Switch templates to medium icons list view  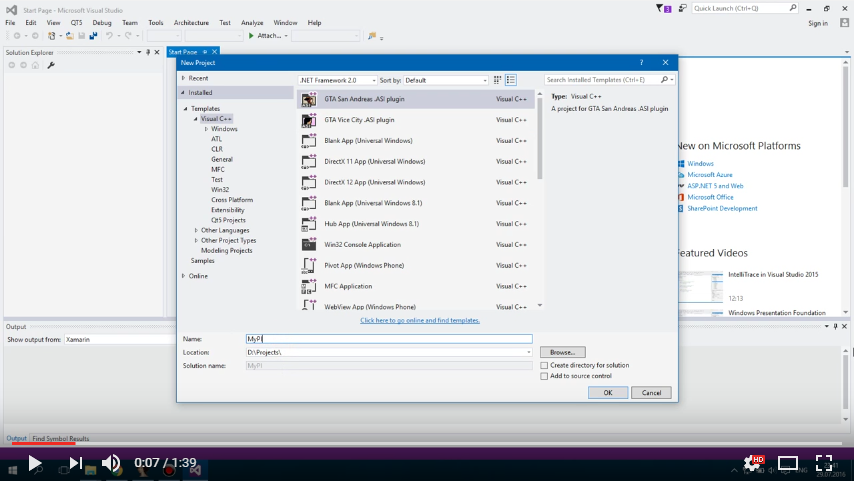pyautogui.click(x=511, y=80)
